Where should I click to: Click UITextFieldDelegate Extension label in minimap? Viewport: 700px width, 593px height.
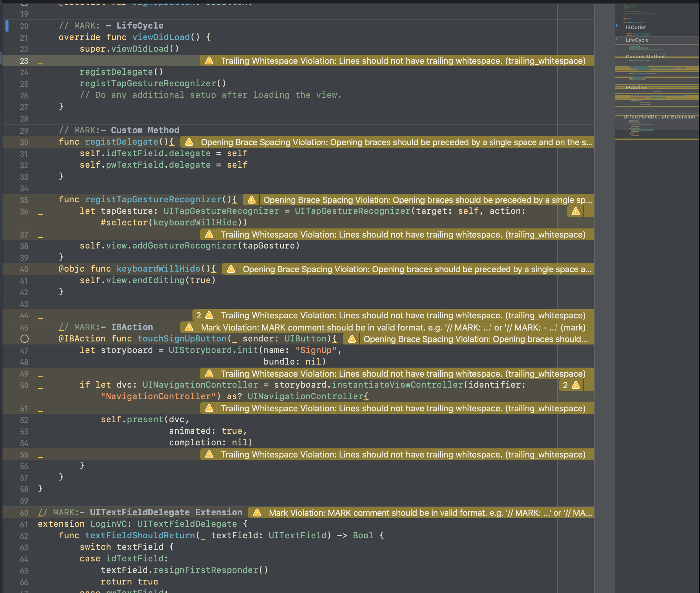(x=659, y=117)
